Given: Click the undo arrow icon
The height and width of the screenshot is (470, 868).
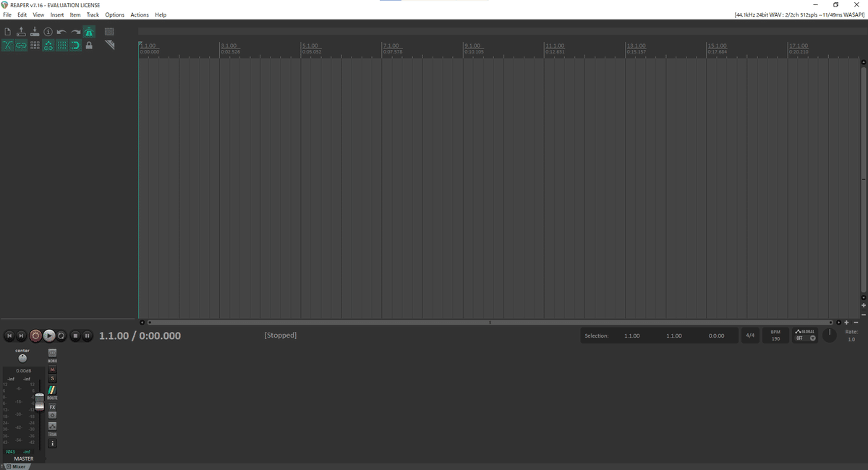Looking at the screenshot, I should (x=61, y=32).
